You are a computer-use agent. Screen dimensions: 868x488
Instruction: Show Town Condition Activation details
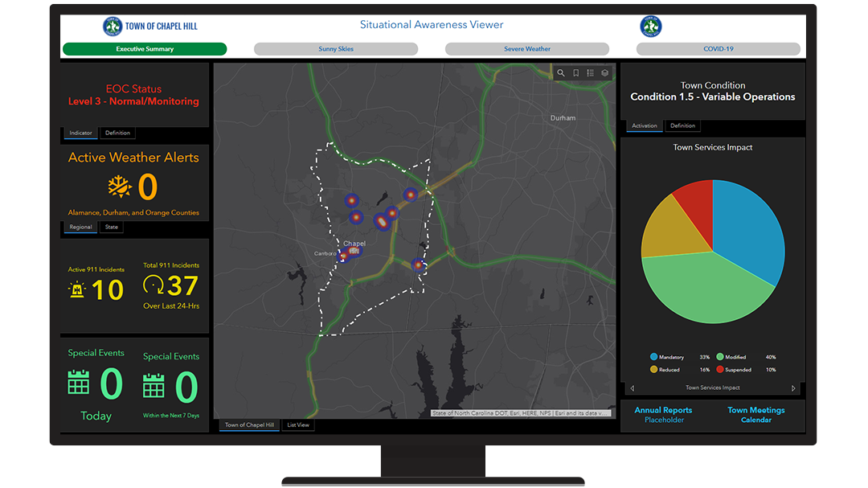[644, 125]
